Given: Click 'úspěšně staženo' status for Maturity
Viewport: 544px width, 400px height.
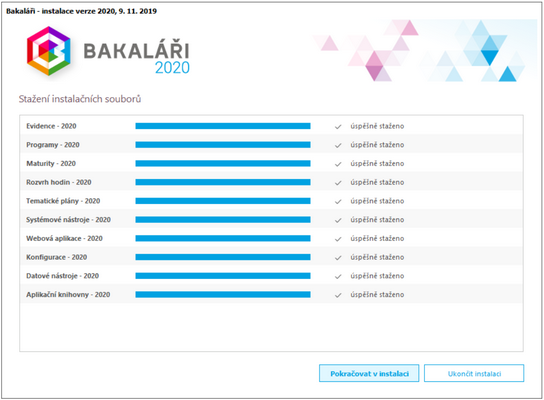Looking at the screenshot, I should (x=377, y=163).
